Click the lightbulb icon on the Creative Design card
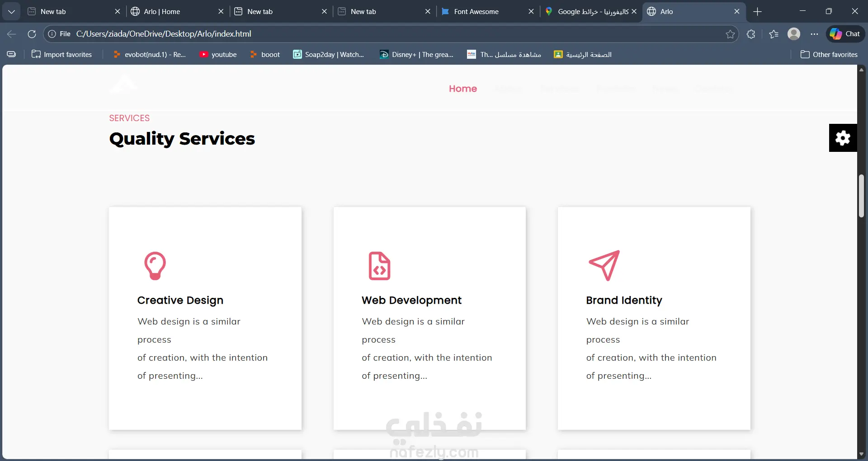Viewport: 868px width, 461px height. tap(155, 266)
